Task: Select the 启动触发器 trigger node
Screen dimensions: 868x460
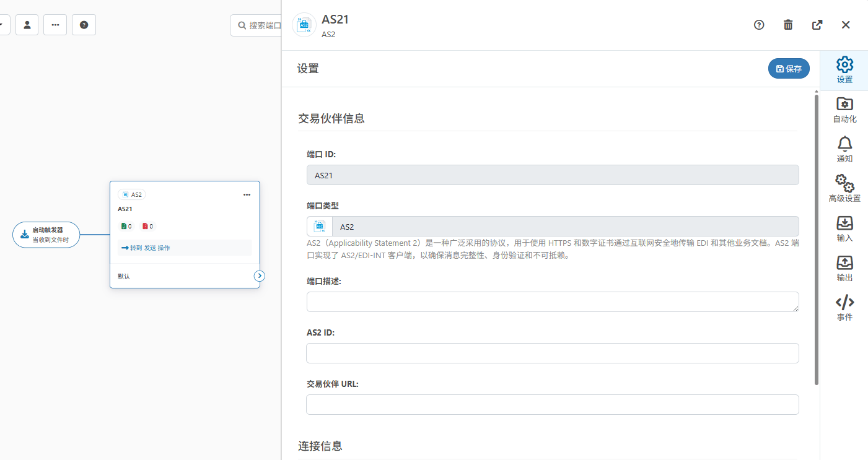Action: coord(46,235)
